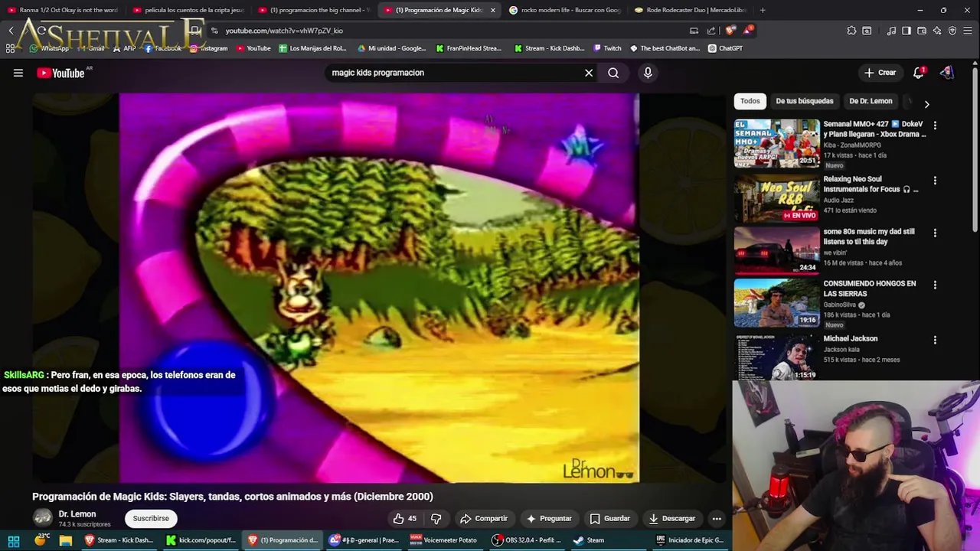The width and height of the screenshot is (980, 551).
Task: Switch to kick.com/popout taskbar window
Action: (x=201, y=540)
